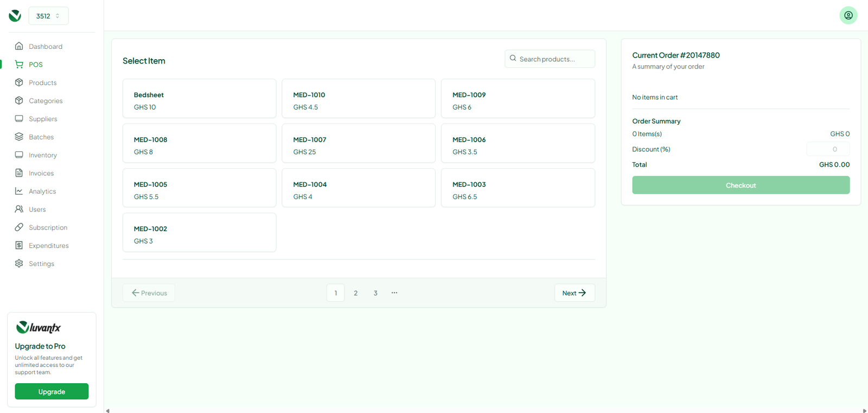Click the horizontal scrollbar right arrow
This screenshot has height=413, width=868.
pos(864,410)
